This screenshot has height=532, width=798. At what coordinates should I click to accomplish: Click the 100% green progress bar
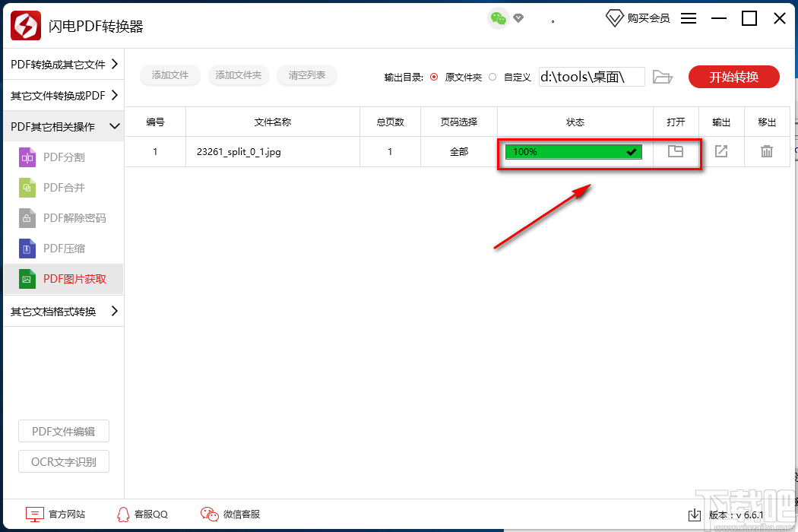click(x=574, y=152)
